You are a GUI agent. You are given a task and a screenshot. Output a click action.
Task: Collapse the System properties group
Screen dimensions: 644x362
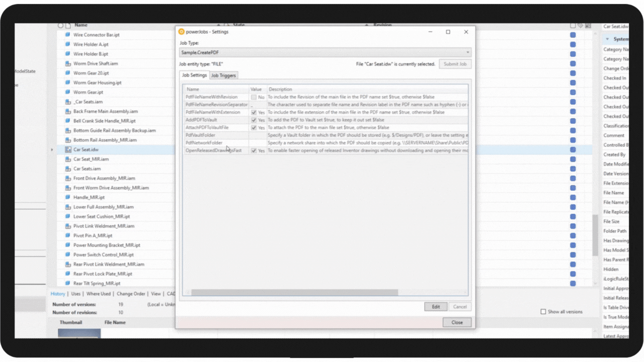(x=607, y=39)
